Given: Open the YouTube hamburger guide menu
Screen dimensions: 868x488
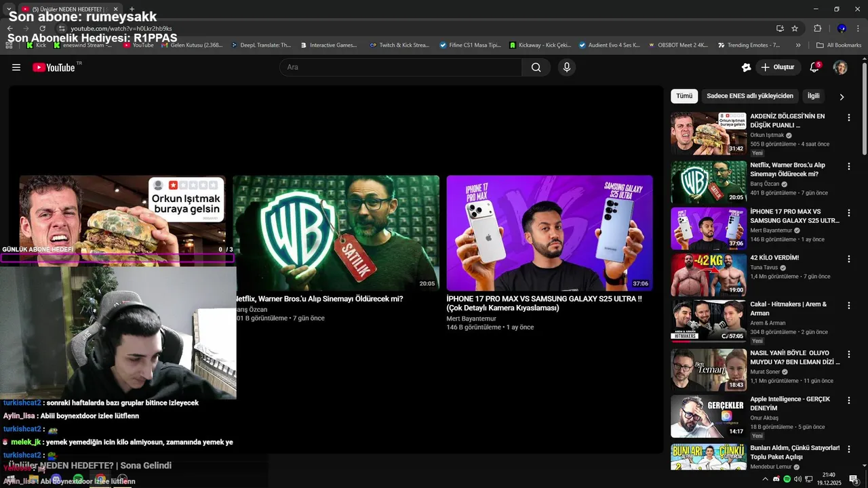Looking at the screenshot, I should point(16,67).
